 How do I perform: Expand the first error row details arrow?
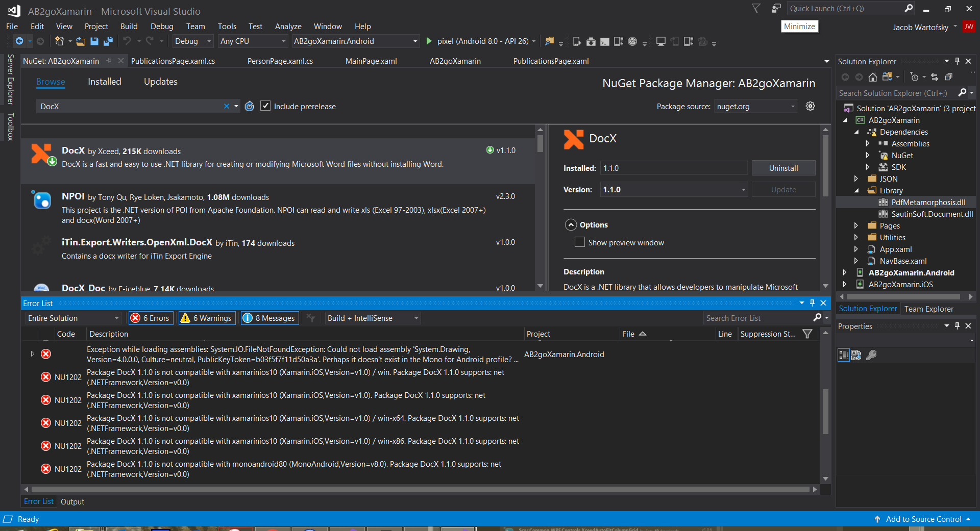[x=32, y=353]
